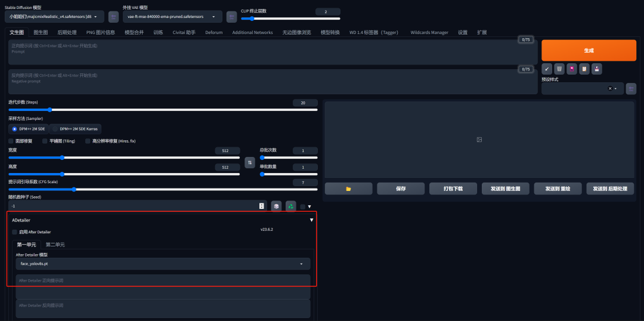Enable the 平铺图 (Tiling) checkbox
The image size is (644, 321).
pos(45,141)
